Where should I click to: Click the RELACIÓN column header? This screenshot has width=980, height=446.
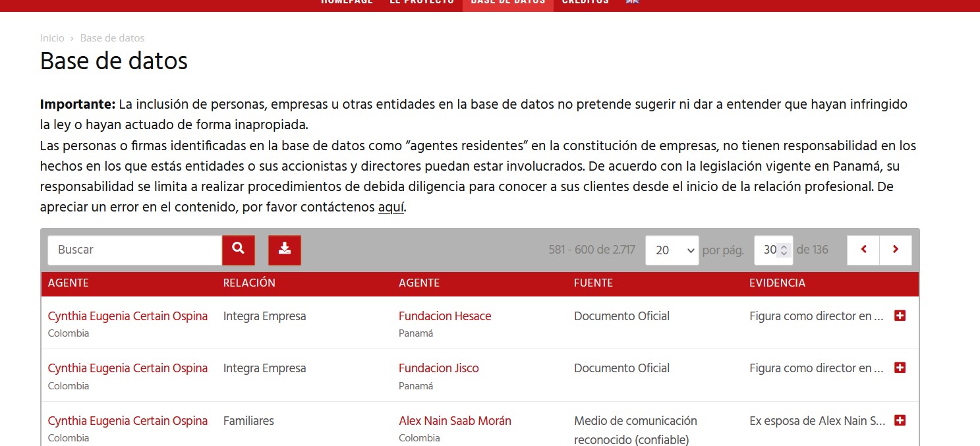[249, 283]
